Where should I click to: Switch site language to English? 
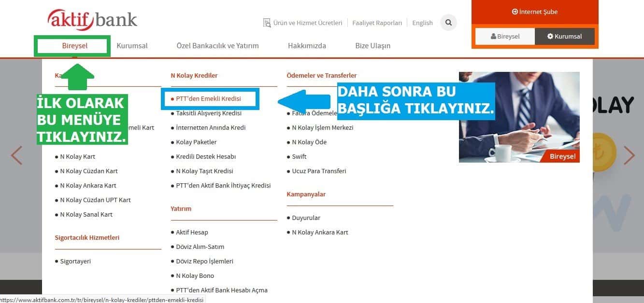[422, 23]
